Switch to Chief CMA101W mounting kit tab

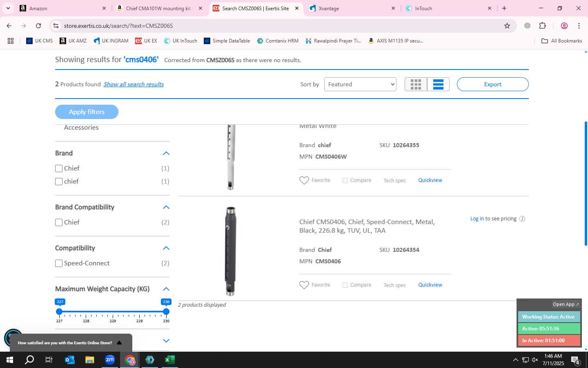159,8
